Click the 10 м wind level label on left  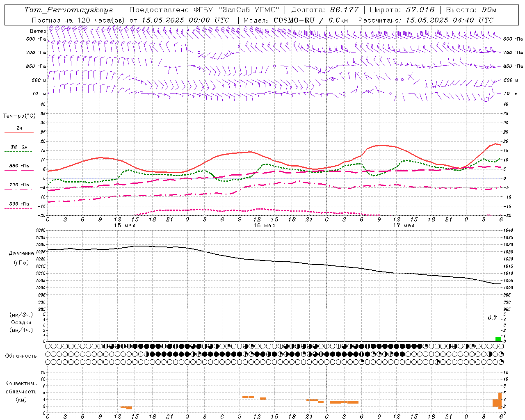pos(39,94)
